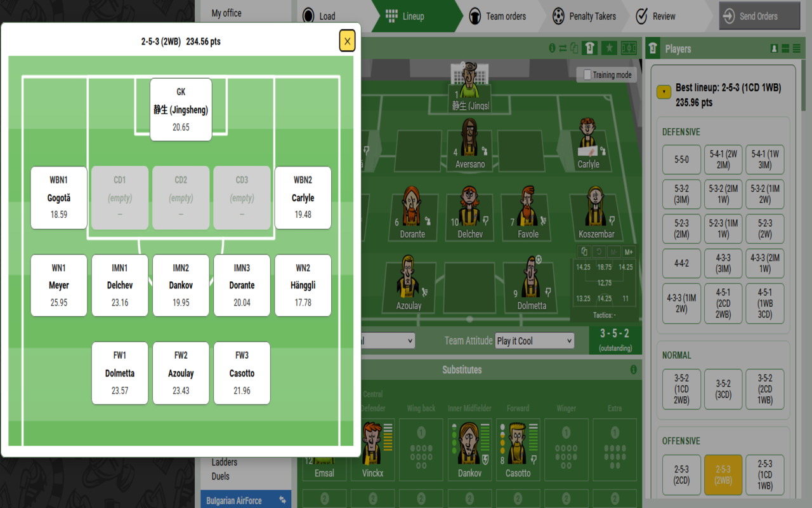Click the empty Extra substitute slot 1
The height and width of the screenshot is (508, 812).
pos(615,448)
